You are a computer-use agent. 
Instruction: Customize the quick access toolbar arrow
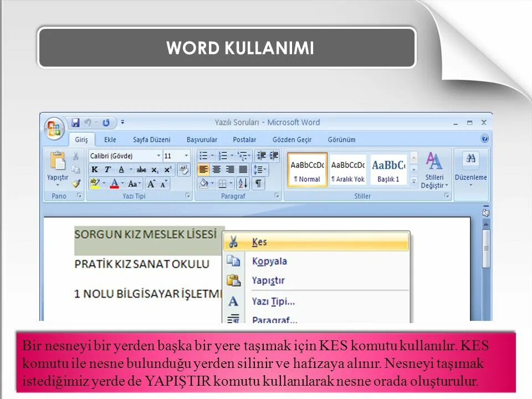coord(122,122)
